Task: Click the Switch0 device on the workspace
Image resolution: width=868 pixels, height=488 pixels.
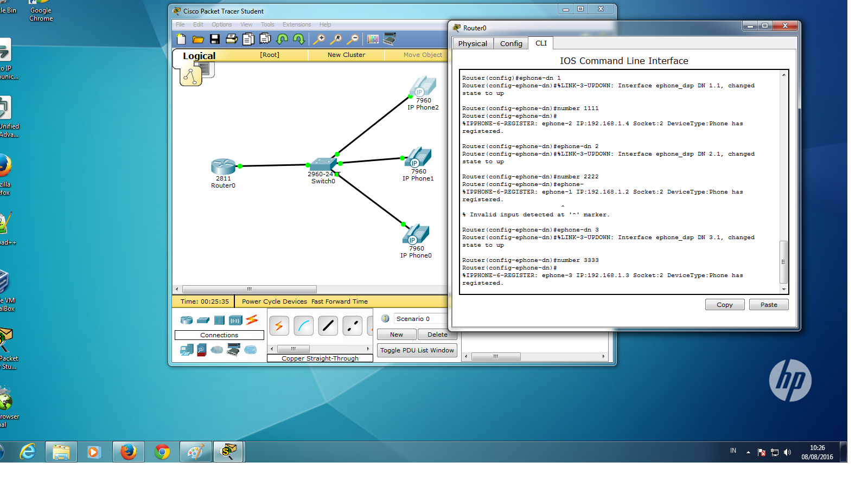Action: (324, 164)
